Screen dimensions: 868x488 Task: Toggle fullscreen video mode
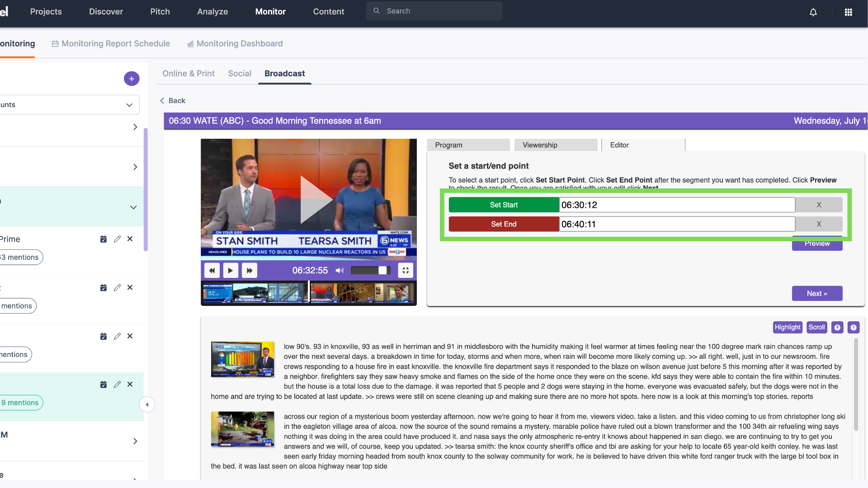click(406, 270)
